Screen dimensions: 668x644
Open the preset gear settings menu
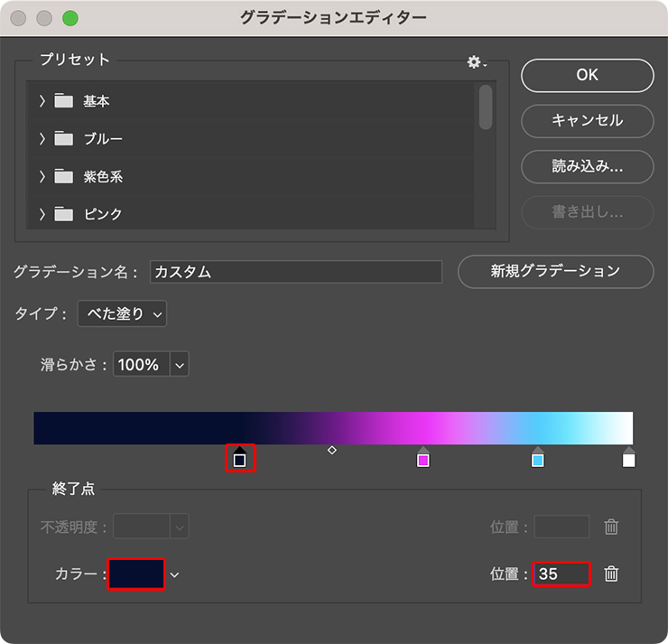tap(477, 62)
